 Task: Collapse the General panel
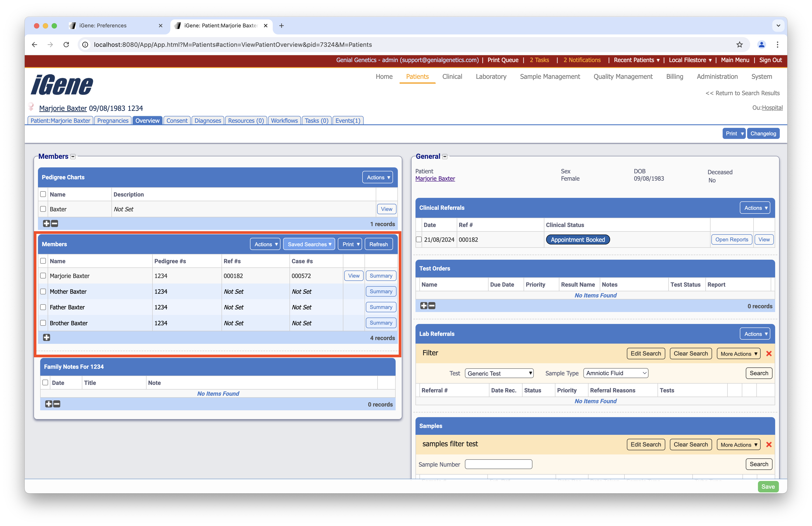pos(445,156)
